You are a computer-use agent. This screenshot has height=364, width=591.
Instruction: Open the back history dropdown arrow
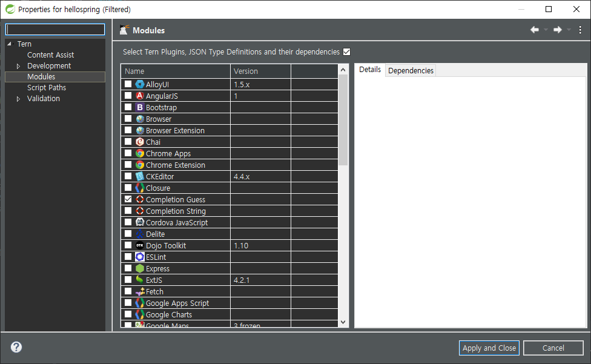(546, 30)
